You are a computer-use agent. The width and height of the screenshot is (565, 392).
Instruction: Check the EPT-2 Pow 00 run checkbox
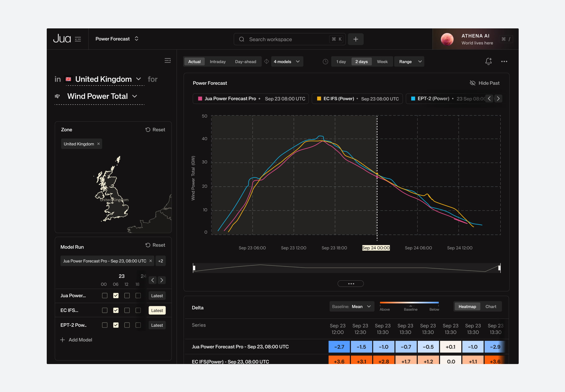click(x=105, y=325)
